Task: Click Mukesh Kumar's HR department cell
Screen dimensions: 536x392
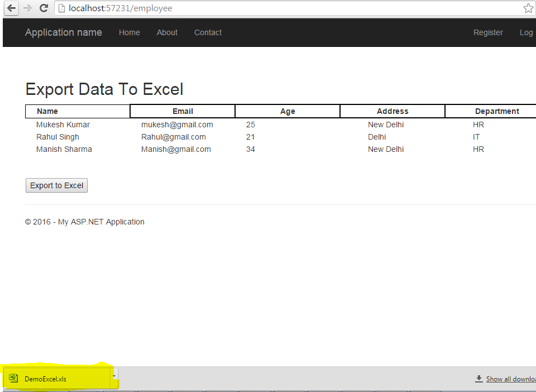Action: point(478,125)
